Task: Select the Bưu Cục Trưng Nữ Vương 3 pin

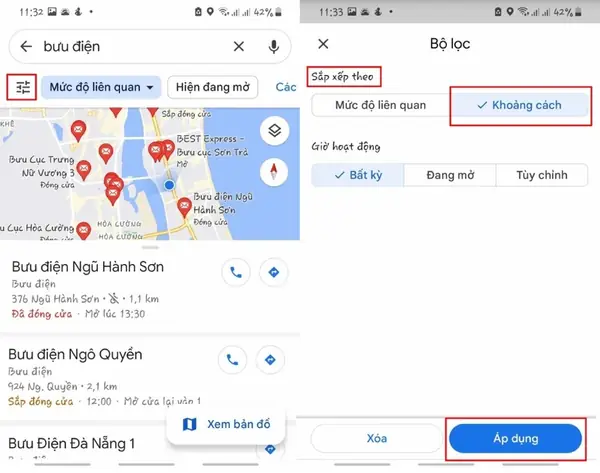Action: [x=84, y=170]
